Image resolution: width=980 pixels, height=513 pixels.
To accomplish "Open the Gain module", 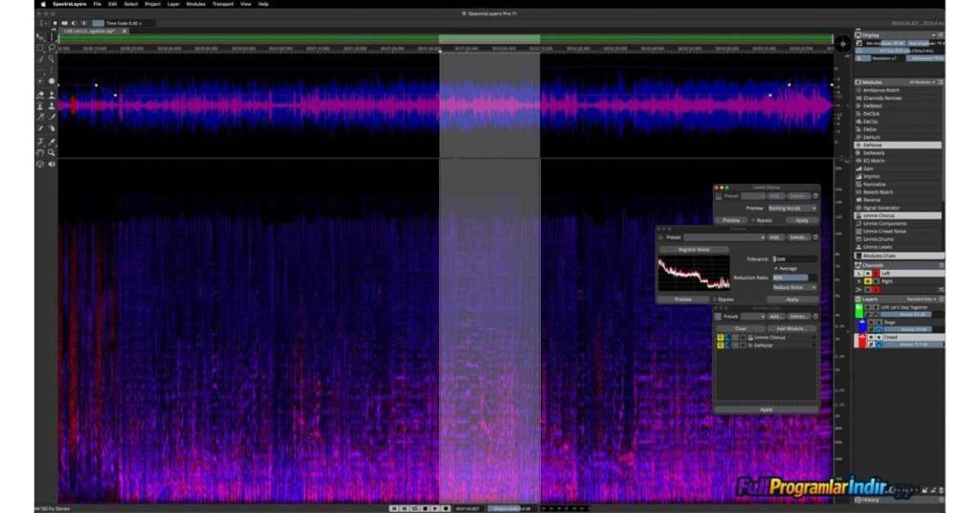I will [898, 168].
